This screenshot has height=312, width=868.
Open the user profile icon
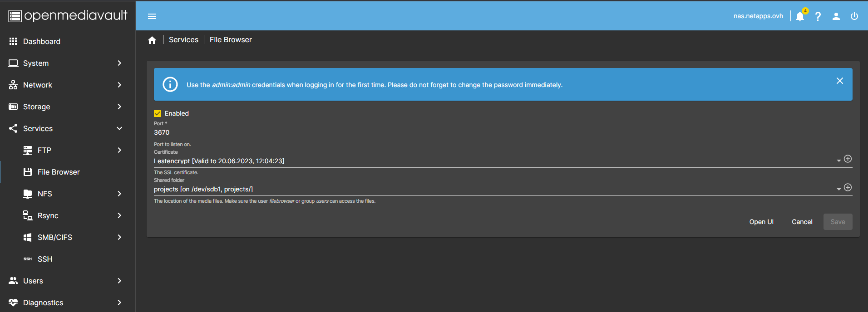[x=836, y=16]
